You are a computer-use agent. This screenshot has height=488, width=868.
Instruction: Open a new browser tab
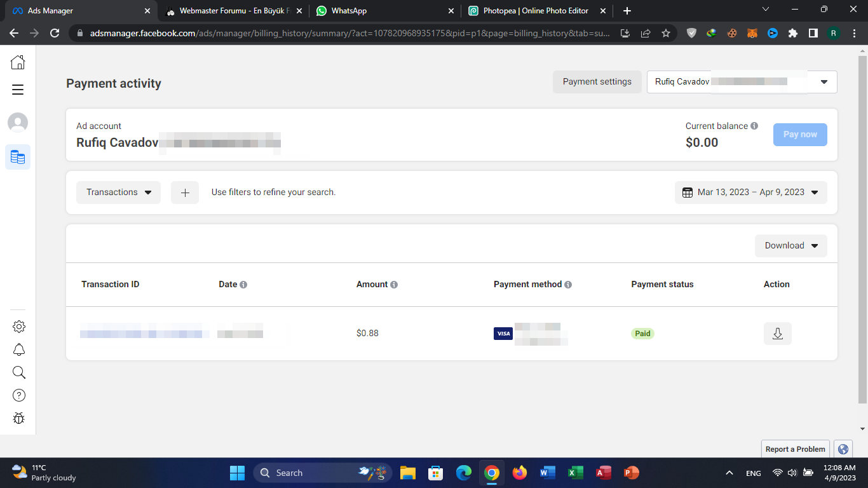(627, 11)
